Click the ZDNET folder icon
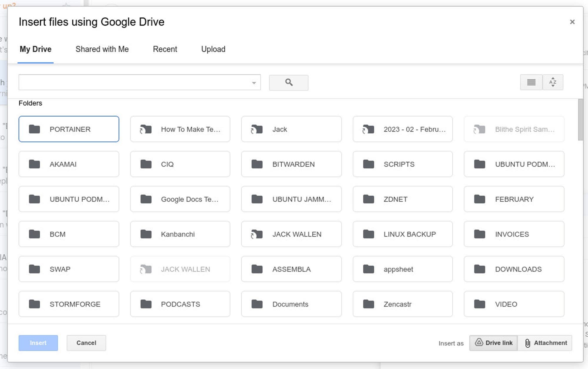 coord(368,199)
